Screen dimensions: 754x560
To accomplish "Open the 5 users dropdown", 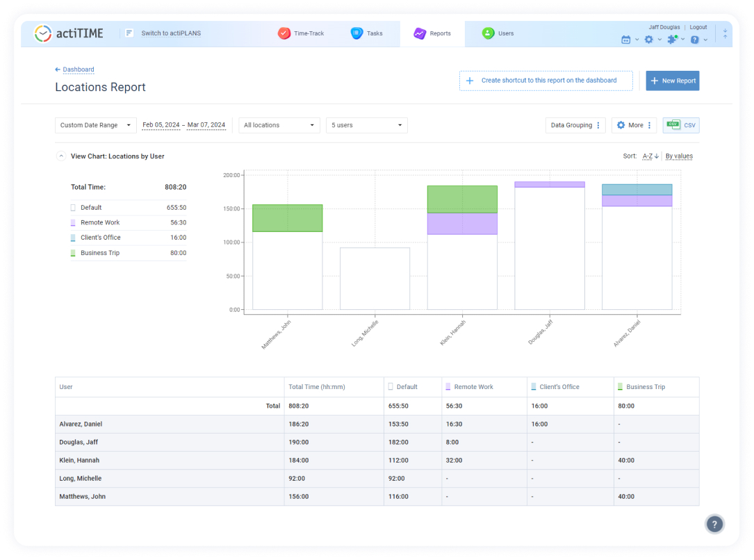I will tap(366, 125).
